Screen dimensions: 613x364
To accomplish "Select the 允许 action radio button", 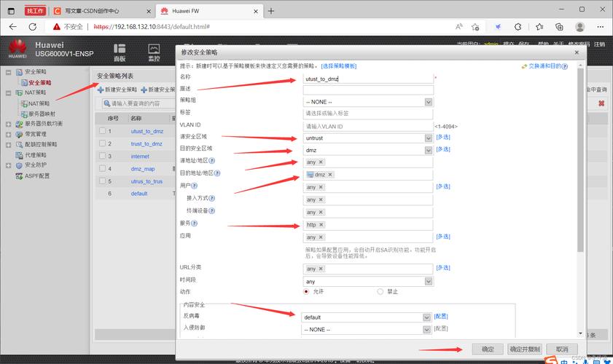I will coord(306,292).
